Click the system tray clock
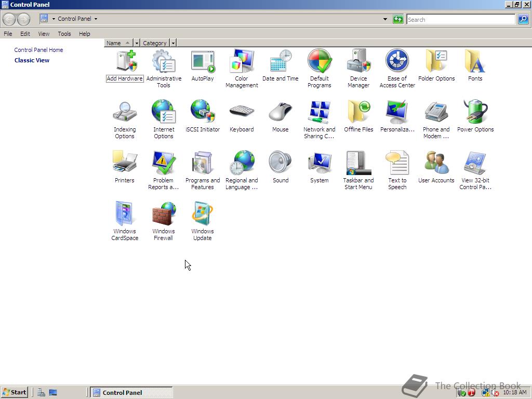This screenshot has width=532, height=399. [515, 392]
